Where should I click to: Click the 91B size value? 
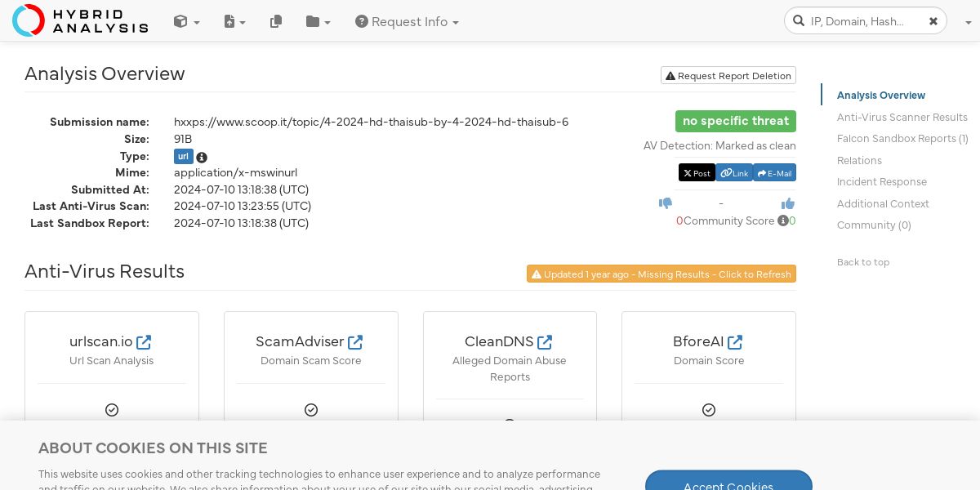click(x=183, y=139)
